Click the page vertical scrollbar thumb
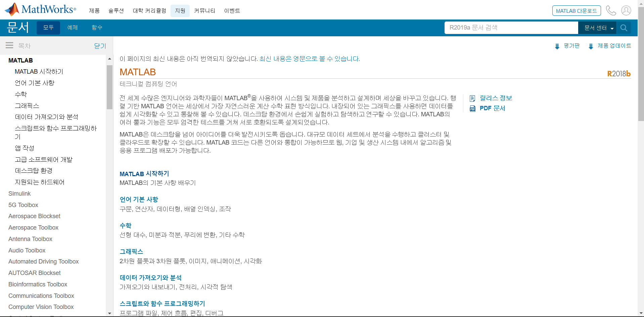644x317 pixels. click(641, 64)
